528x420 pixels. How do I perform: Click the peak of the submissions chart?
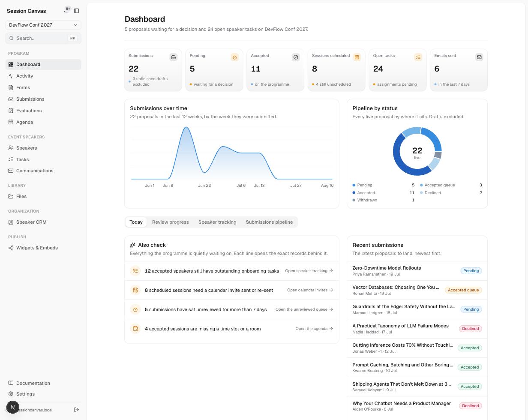[x=186, y=127]
